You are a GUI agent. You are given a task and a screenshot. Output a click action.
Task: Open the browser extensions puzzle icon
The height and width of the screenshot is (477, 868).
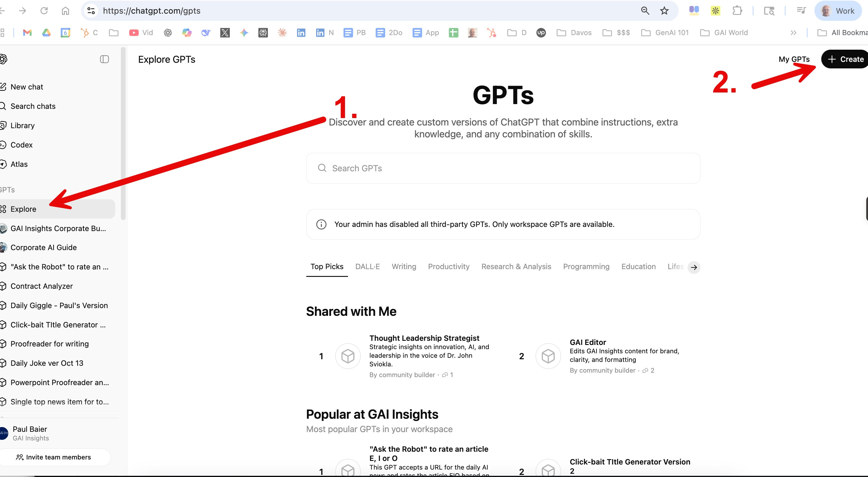click(x=737, y=11)
